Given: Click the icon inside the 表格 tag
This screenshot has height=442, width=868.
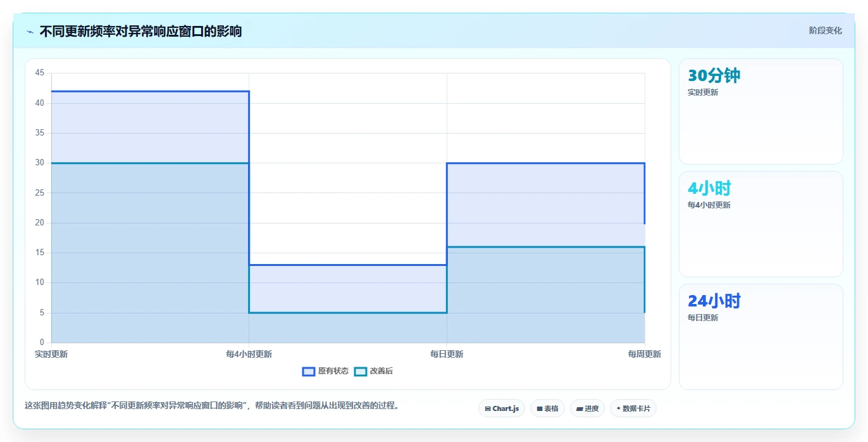Looking at the screenshot, I should (x=540, y=409).
